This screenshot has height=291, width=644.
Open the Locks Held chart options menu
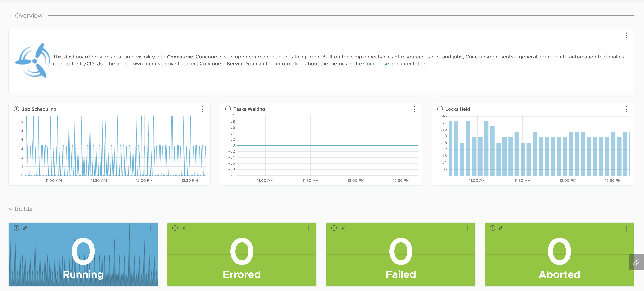point(626,109)
